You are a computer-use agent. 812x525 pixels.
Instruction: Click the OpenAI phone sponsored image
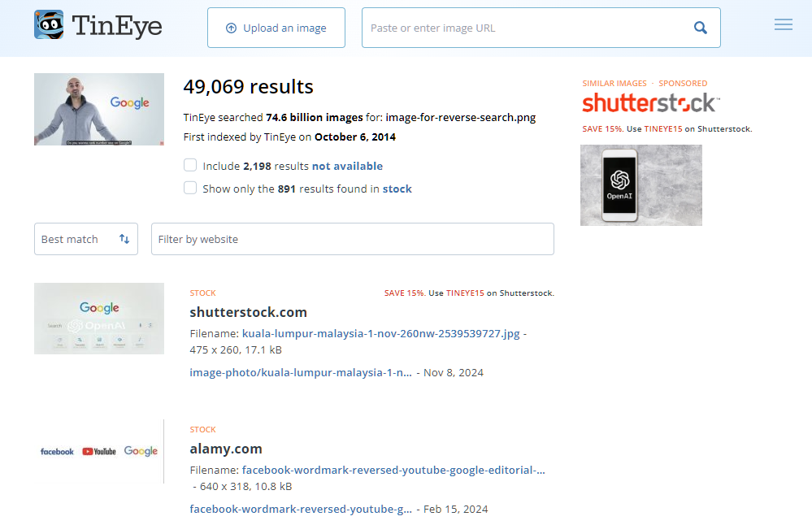click(x=640, y=184)
